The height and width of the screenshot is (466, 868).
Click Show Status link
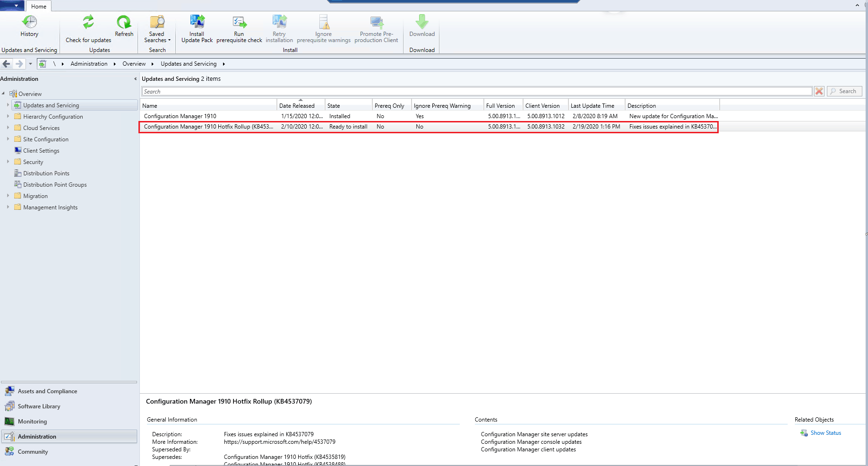pyautogui.click(x=825, y=433)
